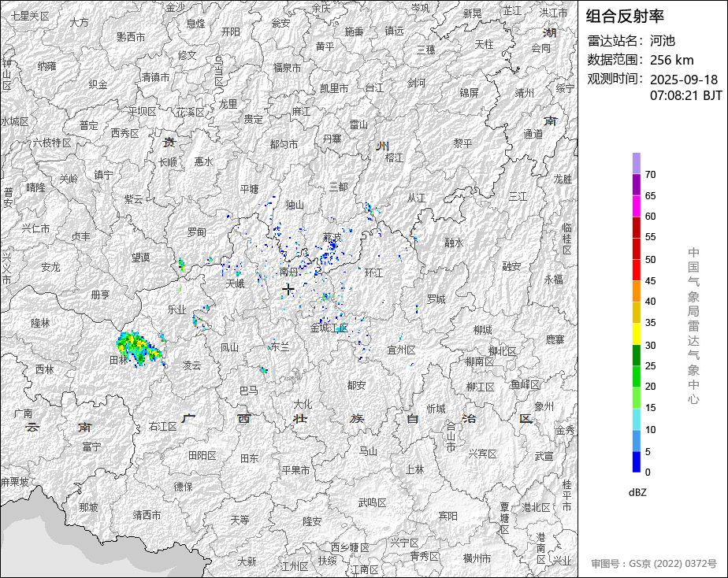Click the 荔波 map label

332,237
